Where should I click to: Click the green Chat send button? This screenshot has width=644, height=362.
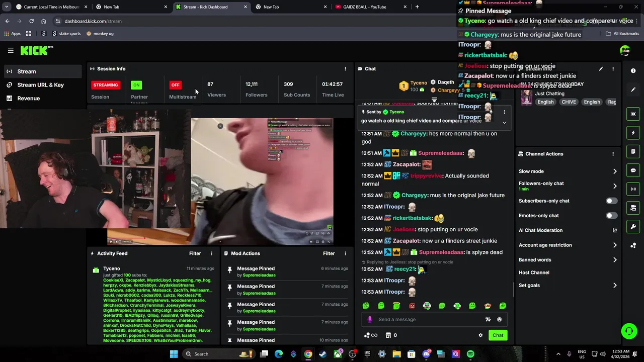498,335
